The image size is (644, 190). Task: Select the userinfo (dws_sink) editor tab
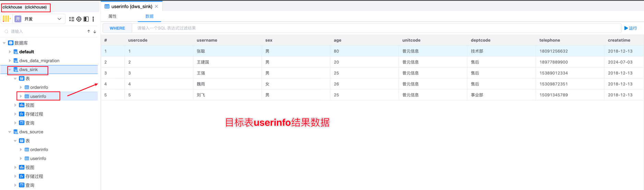[x=132, y=7]
